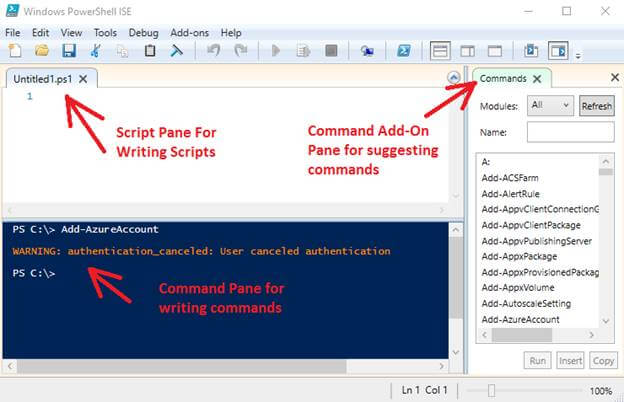Open toolbar overflow options arrow
The image size is (624, 402).
pos(578,56)
